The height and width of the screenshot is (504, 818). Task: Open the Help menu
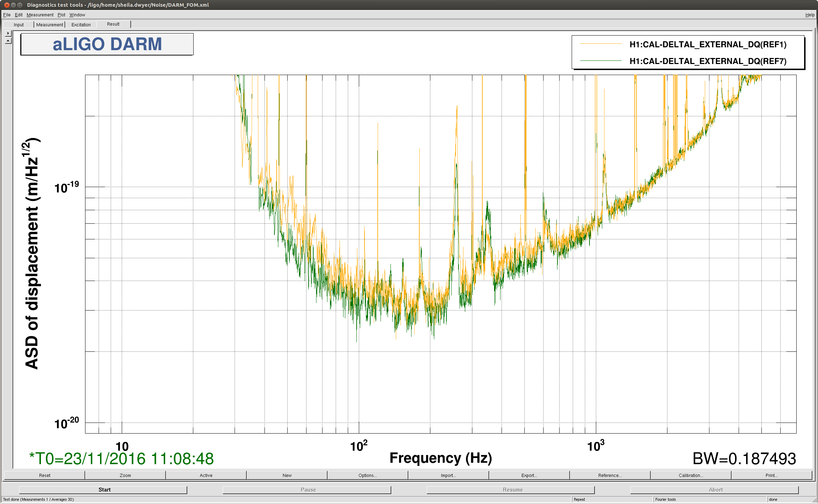point(810,15)
